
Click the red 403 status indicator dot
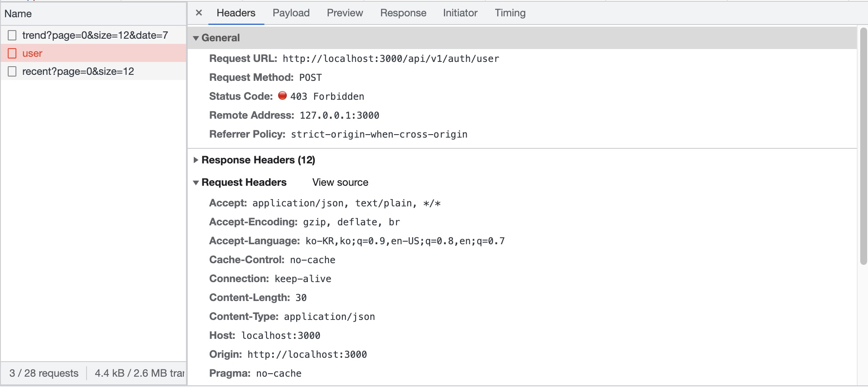(282, 96)
